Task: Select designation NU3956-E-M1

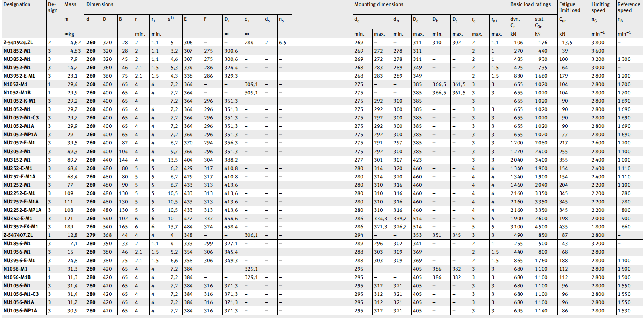Action: click(x=19, y=261)
